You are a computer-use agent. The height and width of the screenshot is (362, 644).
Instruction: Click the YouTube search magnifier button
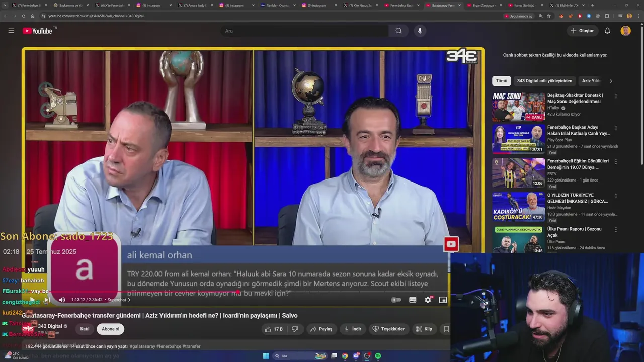coord(398,31)
